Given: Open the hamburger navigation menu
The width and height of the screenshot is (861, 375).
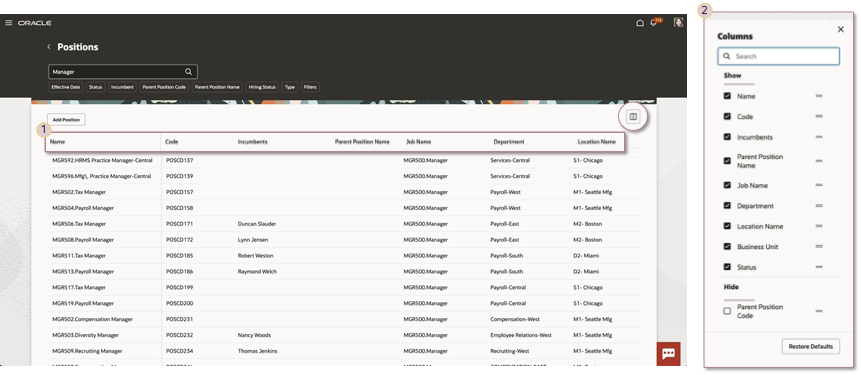Looking at the screenshot, I should coord(8,23).
